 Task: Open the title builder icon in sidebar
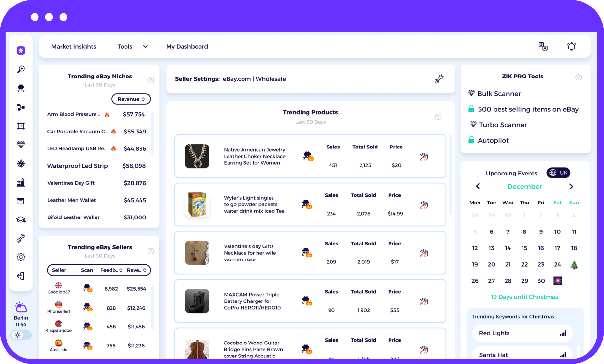click(21, 126)
